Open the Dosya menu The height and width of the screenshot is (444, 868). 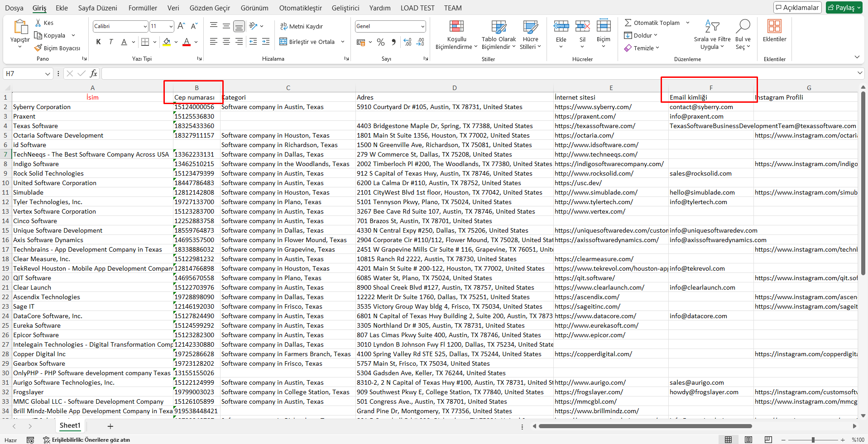coord(14,8)
